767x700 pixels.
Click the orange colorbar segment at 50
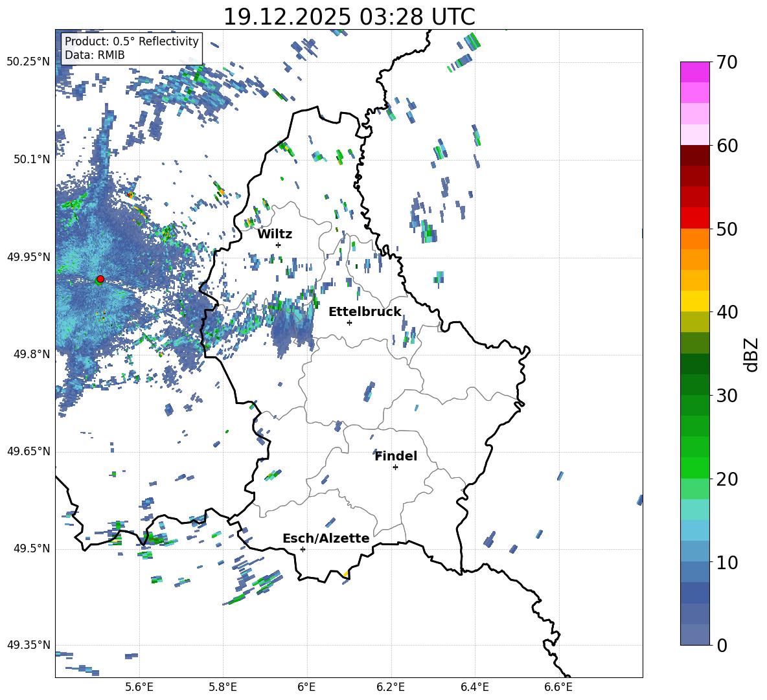click(694, 239)
